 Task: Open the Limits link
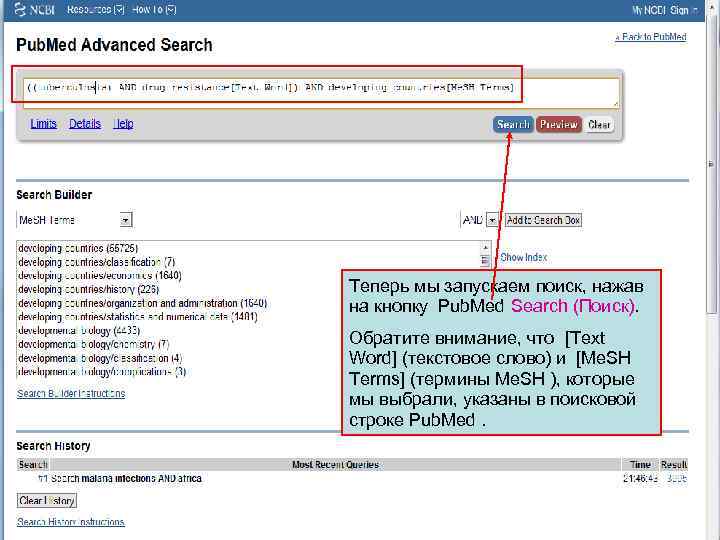(x=44, y=124)
